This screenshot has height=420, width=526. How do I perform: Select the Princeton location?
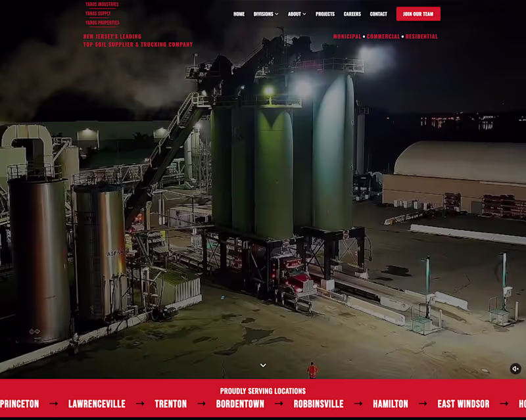(20, 404)
